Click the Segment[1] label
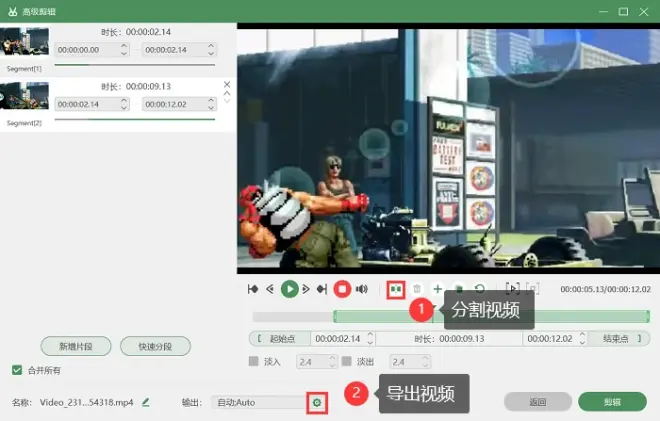Viewport: 660px width, 421px height. [x=24, y=69]
